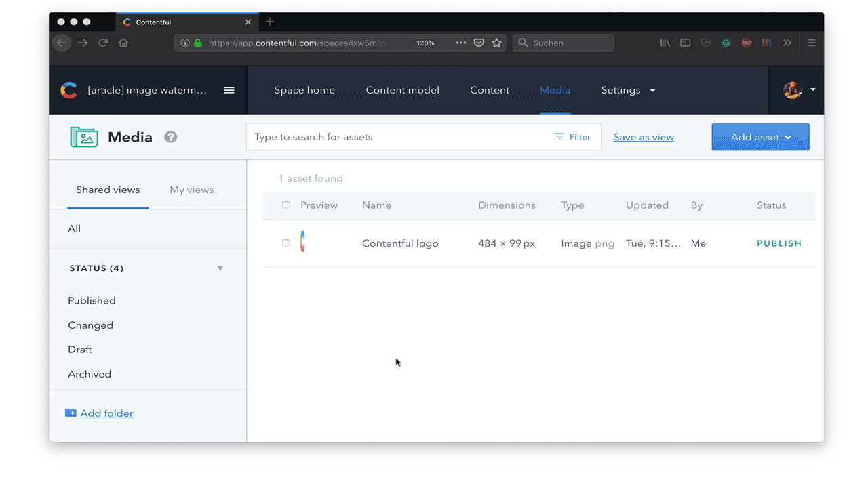This screenshot has height=488, width=868.
Task: Filter by Draft status
Action: [80, 350]
